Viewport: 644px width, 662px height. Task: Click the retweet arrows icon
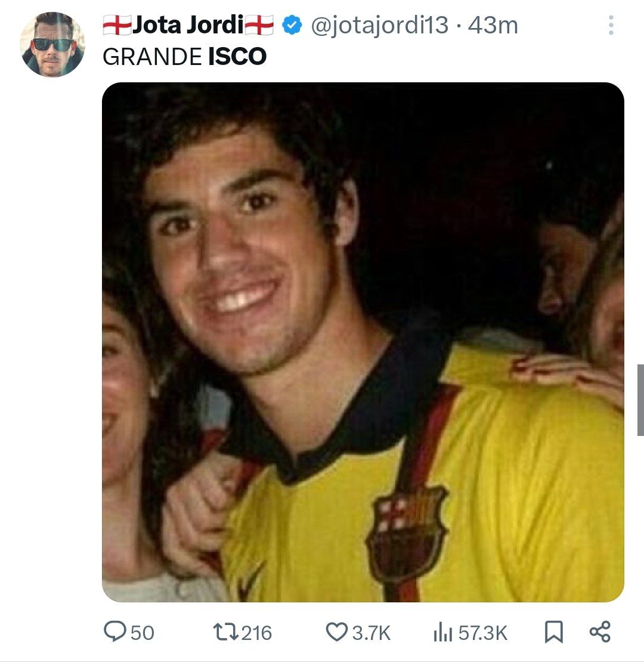(226, 632)
